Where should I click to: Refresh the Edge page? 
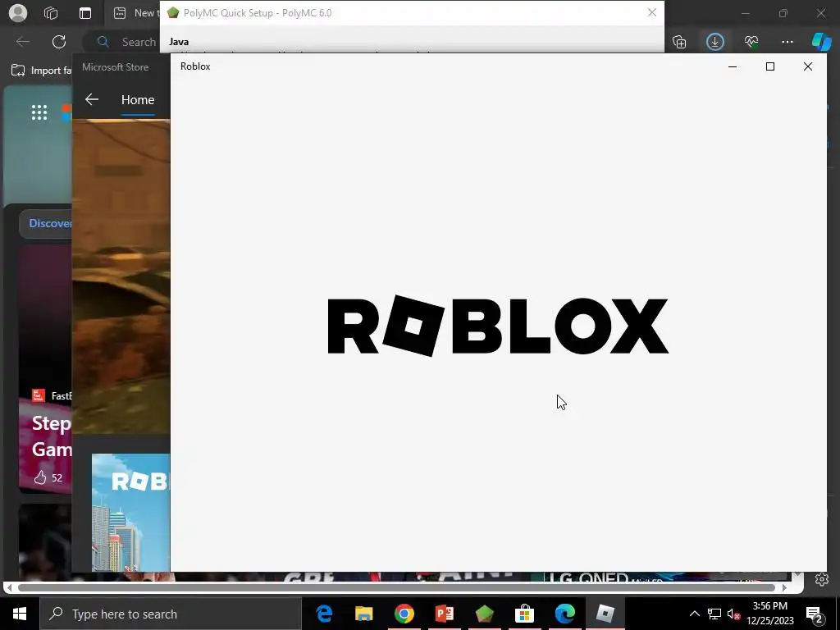(x=59, y=42)
